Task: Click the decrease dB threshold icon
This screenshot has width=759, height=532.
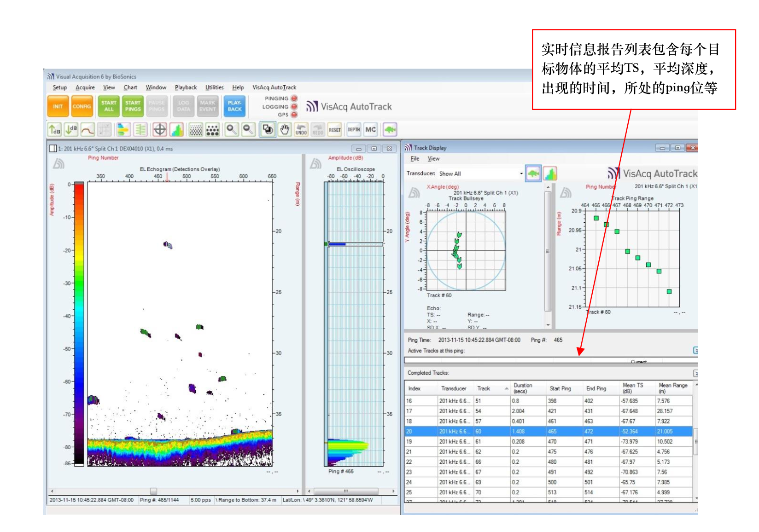Action: click(x=70, y=130)
